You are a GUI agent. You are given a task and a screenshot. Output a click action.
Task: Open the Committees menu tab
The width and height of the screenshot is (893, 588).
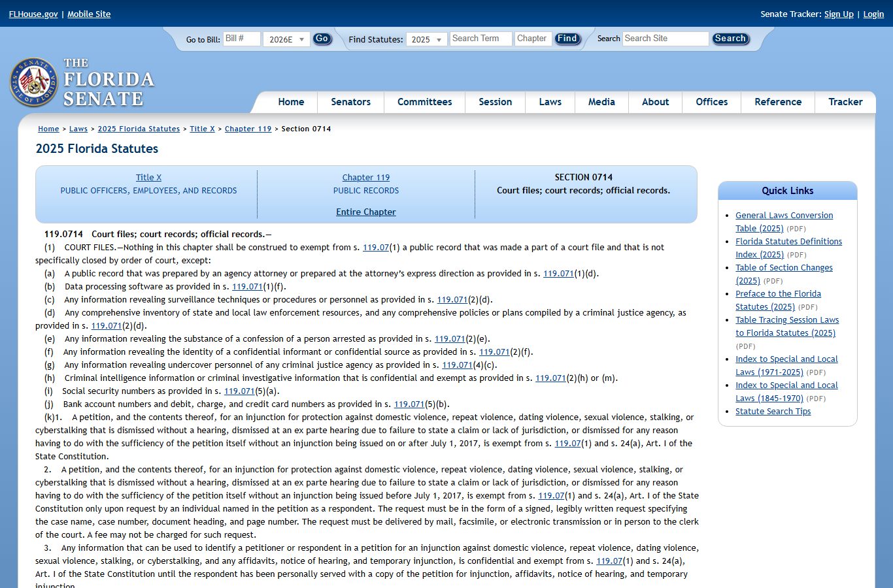tap(424, 102)
